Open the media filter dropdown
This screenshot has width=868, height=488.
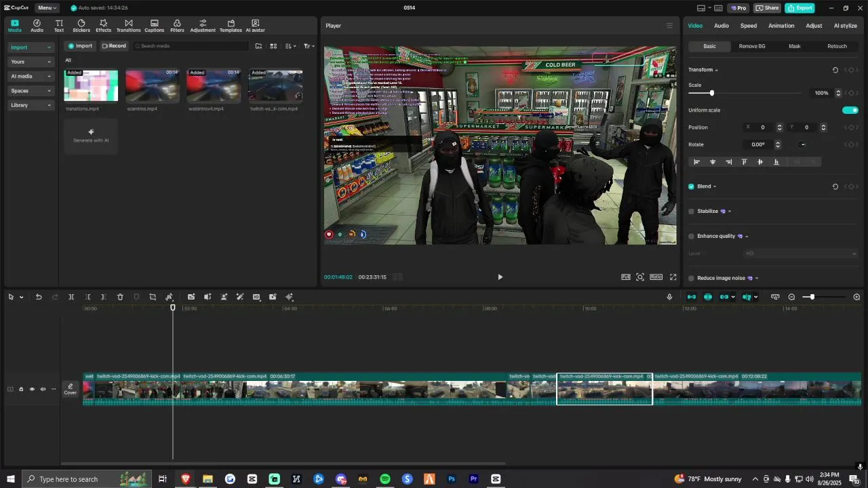click(309, 46)
